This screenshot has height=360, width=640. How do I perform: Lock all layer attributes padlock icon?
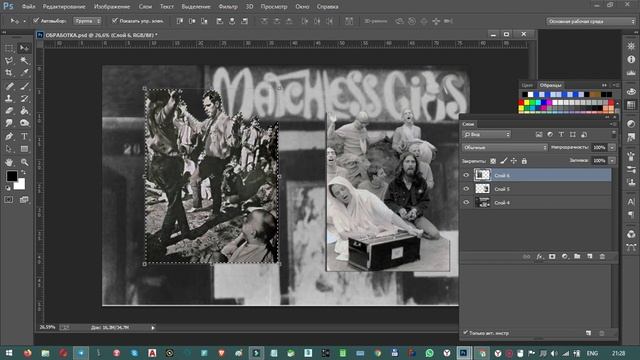tap(524, 161)
